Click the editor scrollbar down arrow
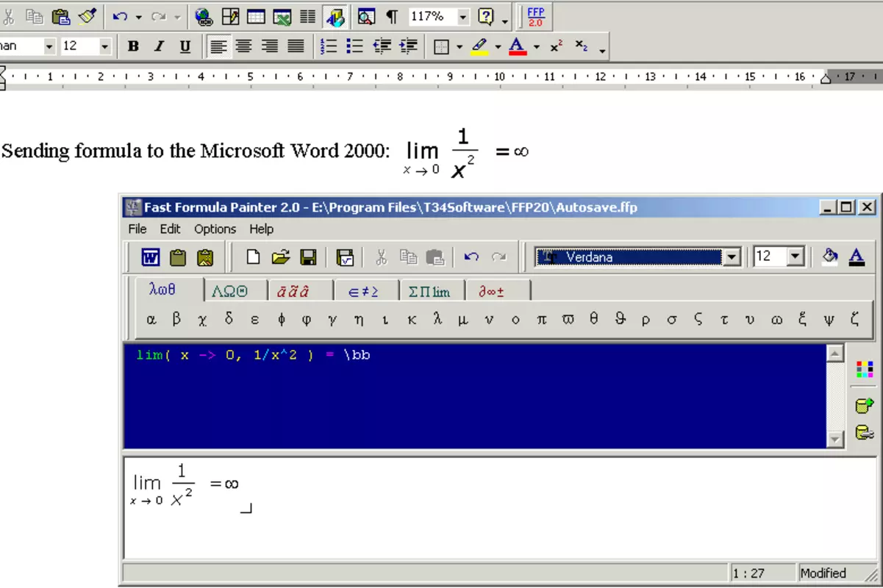 click(835, 440)
